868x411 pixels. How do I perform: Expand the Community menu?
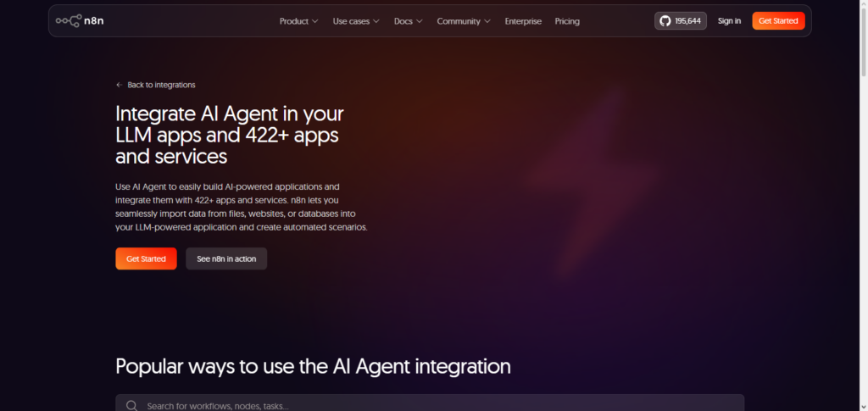pos(464,21)
